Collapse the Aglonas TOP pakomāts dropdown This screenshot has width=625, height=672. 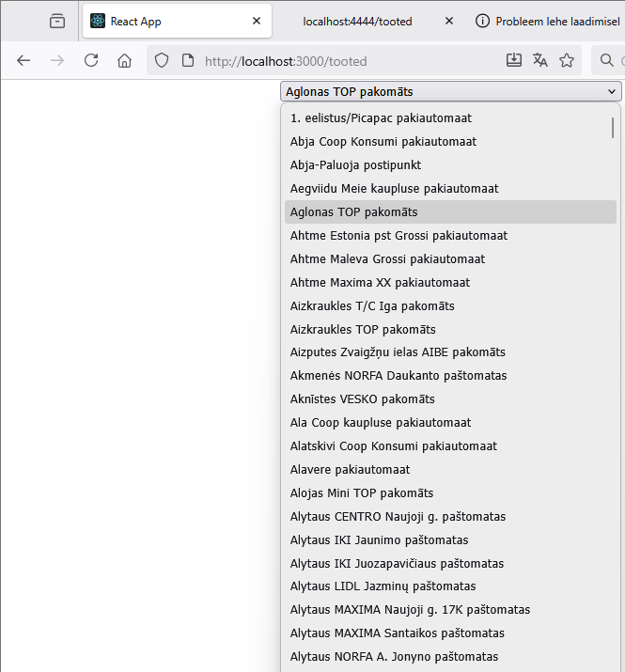[x=451, y=91]
